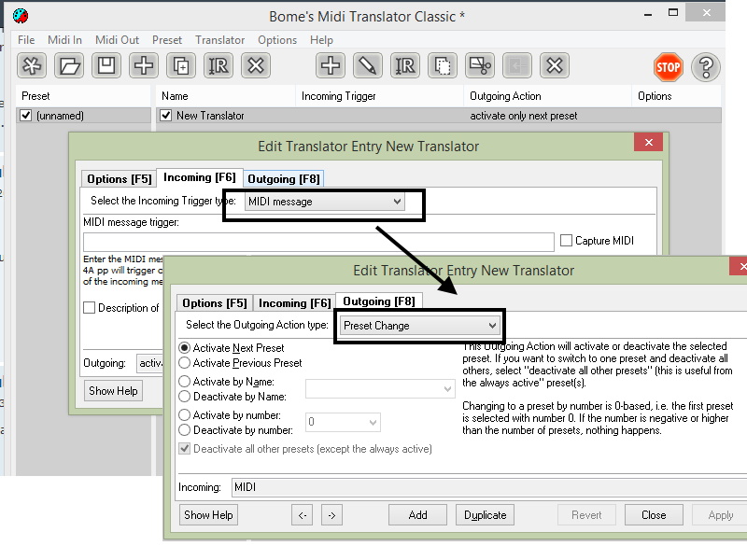
Task: Open the Preset Change action type dropdown
Action: 420,326
